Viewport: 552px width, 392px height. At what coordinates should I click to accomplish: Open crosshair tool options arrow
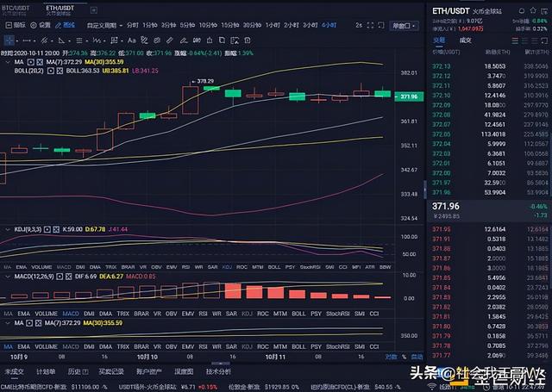(17, 41)
